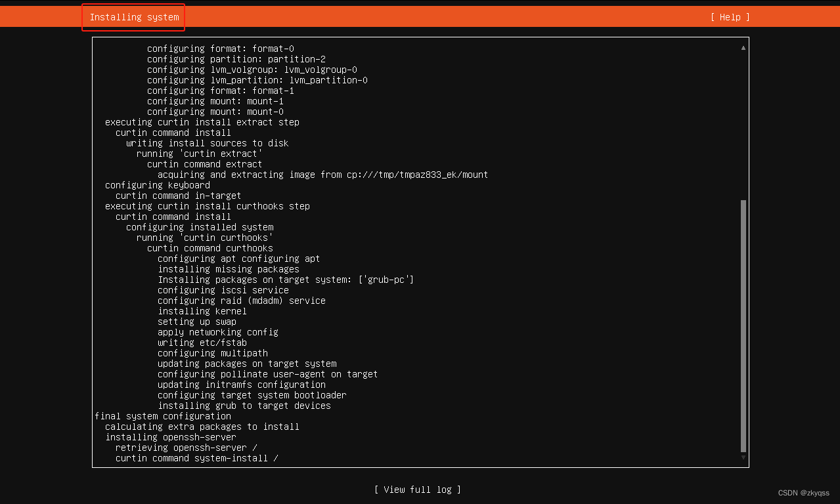
Task: Click the 'executing curtin install extract step' line
Action: (202, 122)
